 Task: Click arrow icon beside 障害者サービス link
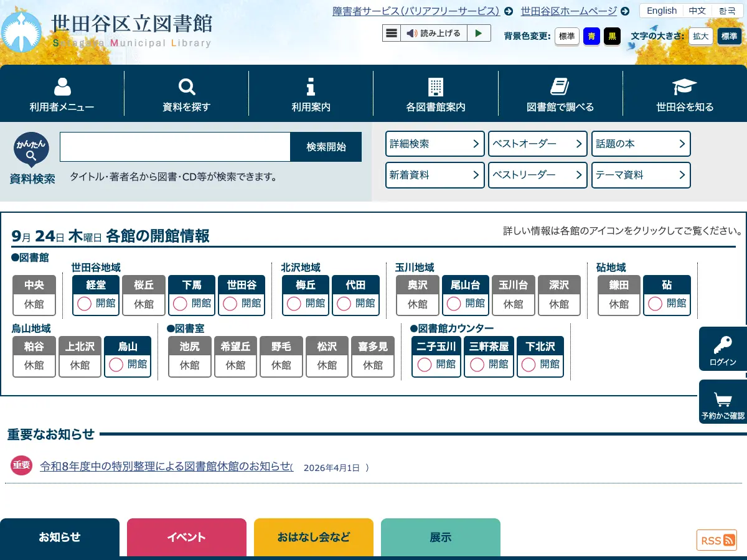click(x=509, y=11)
